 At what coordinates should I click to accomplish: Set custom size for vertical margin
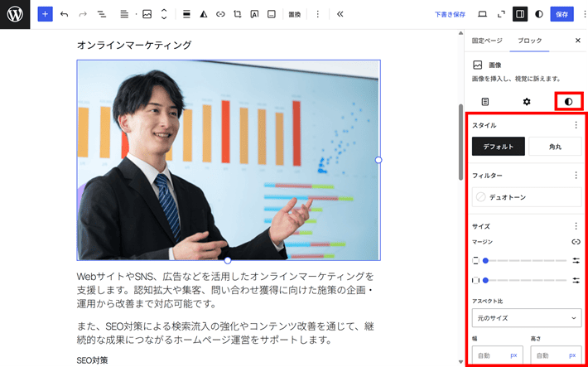click(576, 260)
